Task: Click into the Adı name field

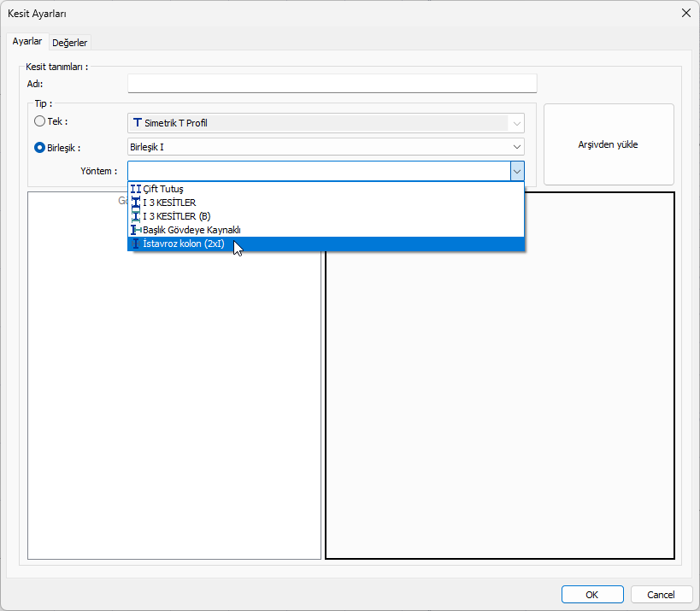Action: [x=332, y=84]
